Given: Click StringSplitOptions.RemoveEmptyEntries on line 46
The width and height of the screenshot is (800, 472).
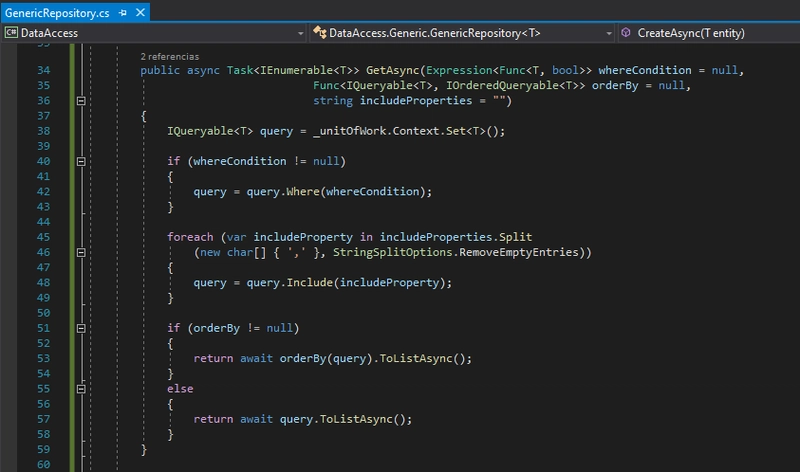Looking at the screenshot, I should [x=456, y=252].
